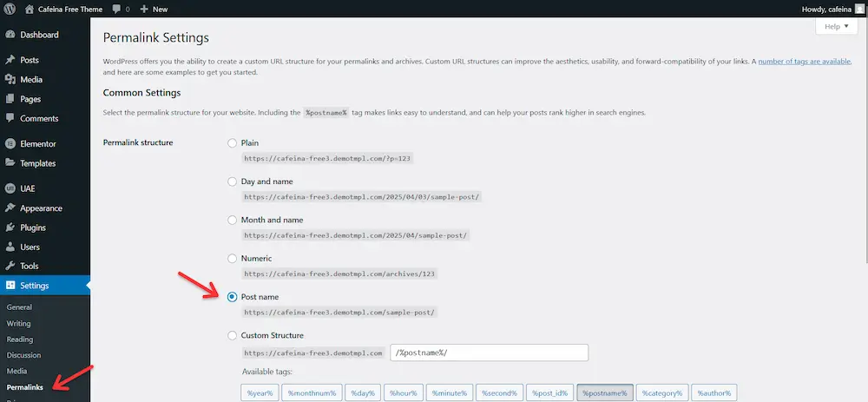This screenshot has height=402, width=868.
Task: Click the Dashboard gauge icon
Action: point(10,35)
